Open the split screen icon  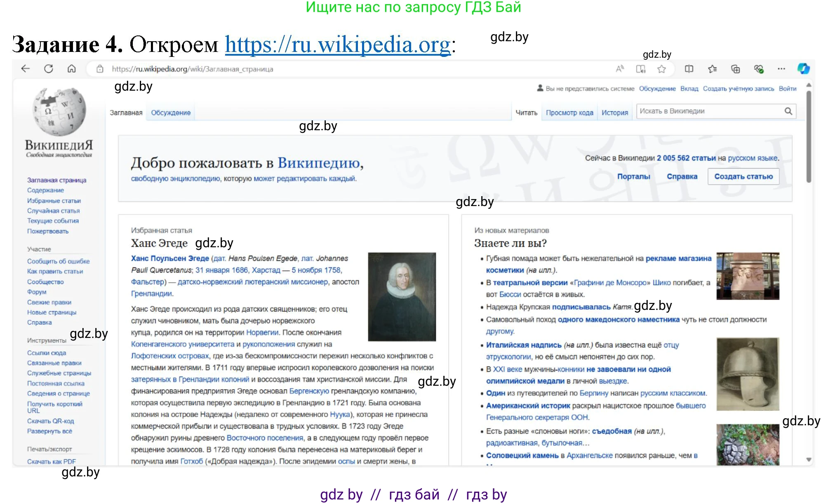pyautogui.click(x=689, y=69)
